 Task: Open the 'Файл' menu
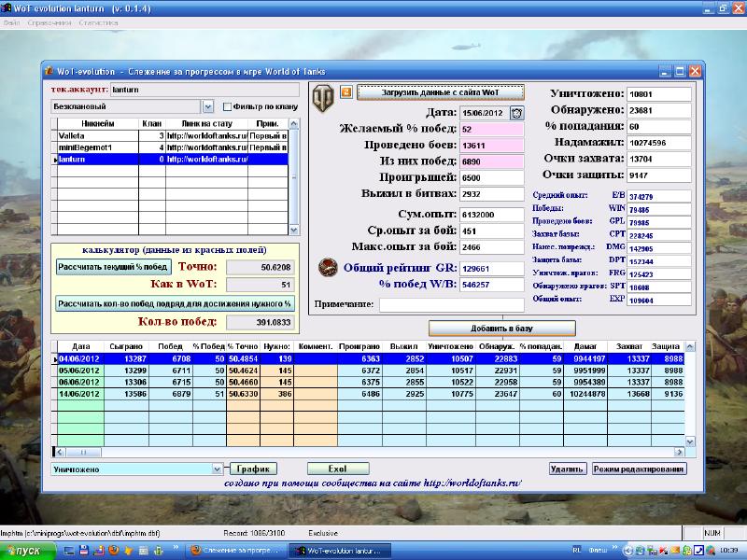11,22
